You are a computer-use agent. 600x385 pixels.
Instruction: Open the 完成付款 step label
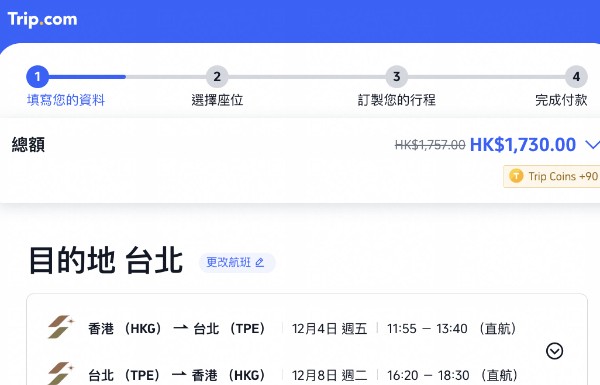[x=561, y=100]
